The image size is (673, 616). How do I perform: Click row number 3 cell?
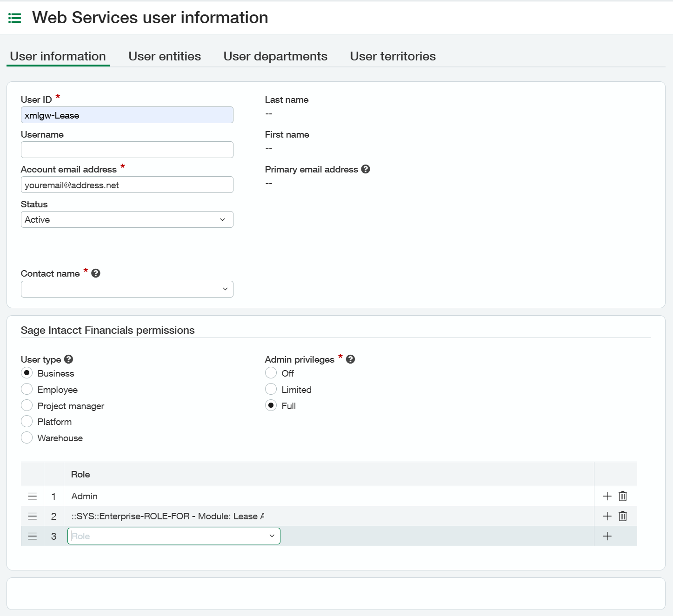(54, 536)
